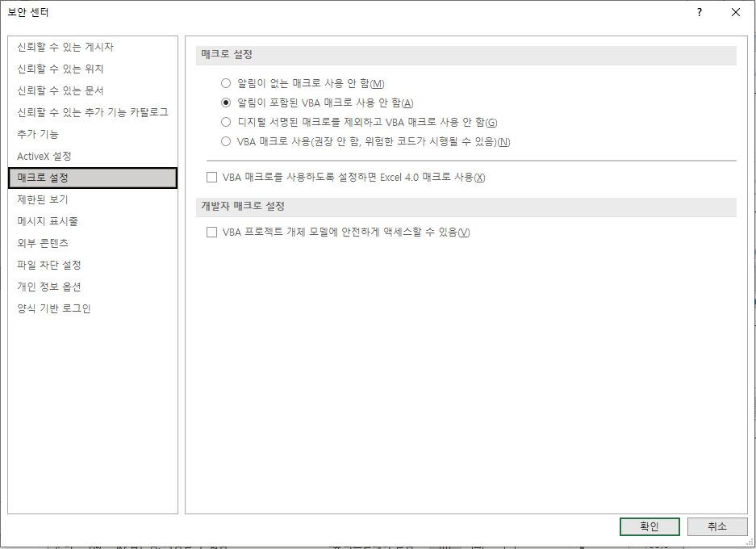The image size is (756, 549).
Task: Open '메시지 표시줄' settings
Action: (x=93, y=221)
